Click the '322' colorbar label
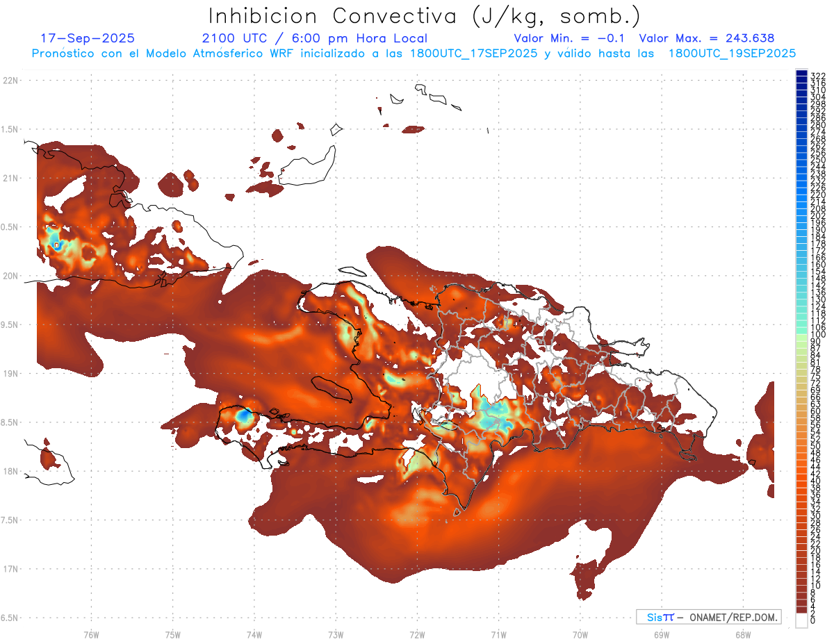This screenshot has height=644, width=834. [817, 76]
